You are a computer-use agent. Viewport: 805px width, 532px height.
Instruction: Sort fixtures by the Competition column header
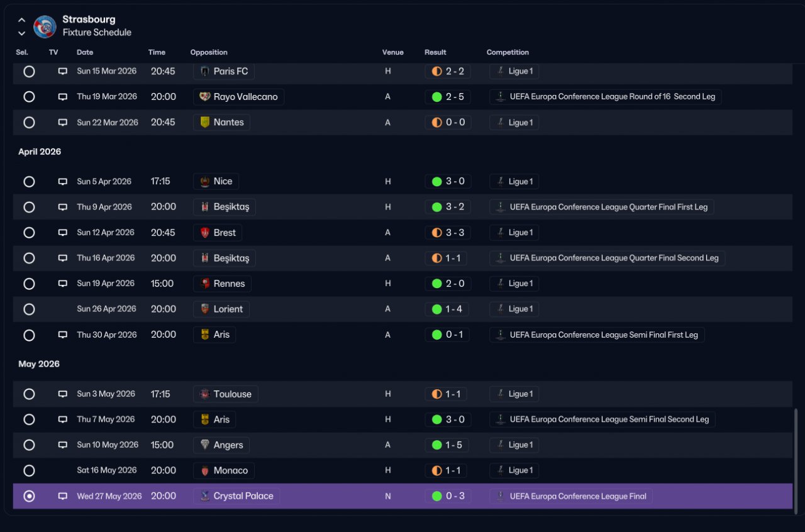508,52
